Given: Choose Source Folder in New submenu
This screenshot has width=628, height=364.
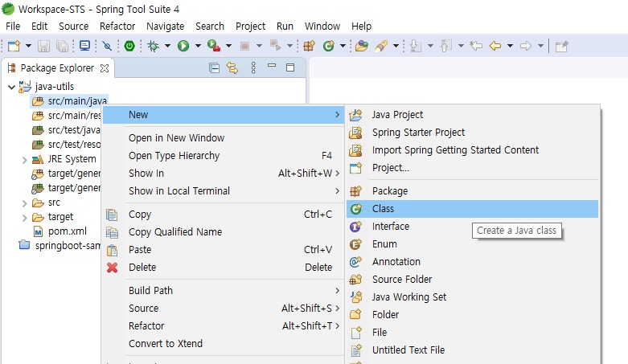Looking at the screenshot, I should click(472, 279).
